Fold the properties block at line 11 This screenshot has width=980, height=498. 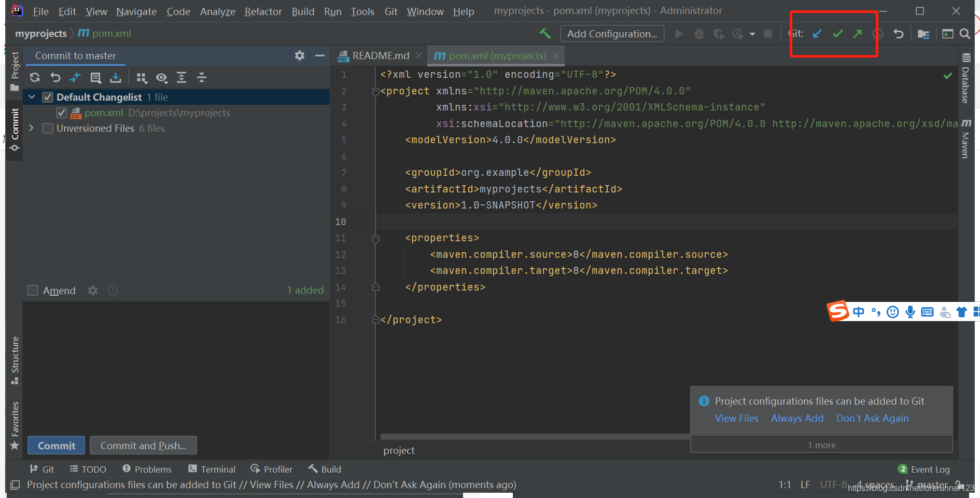(376, 238)
